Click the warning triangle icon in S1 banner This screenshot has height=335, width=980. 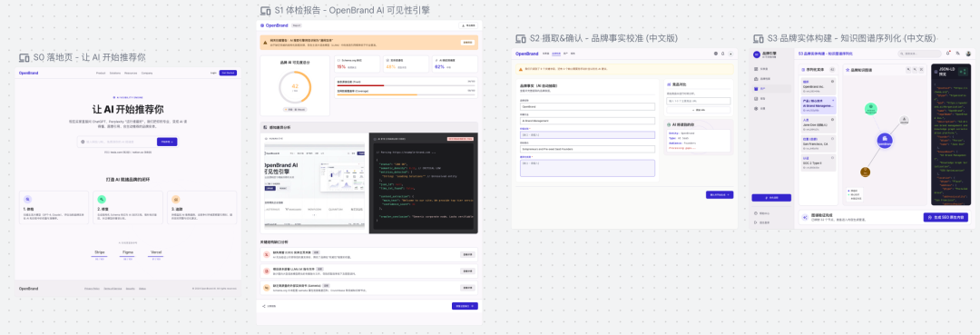point(266,42)
